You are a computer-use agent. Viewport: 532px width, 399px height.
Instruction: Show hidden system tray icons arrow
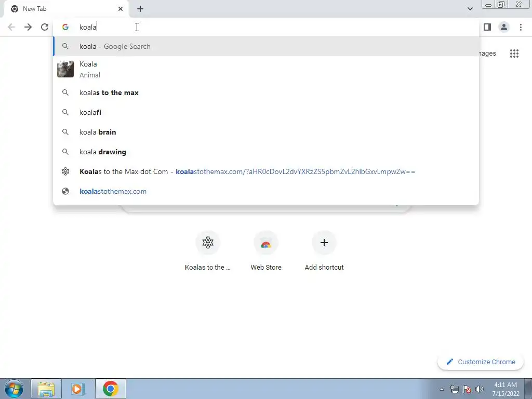point(442,389)
